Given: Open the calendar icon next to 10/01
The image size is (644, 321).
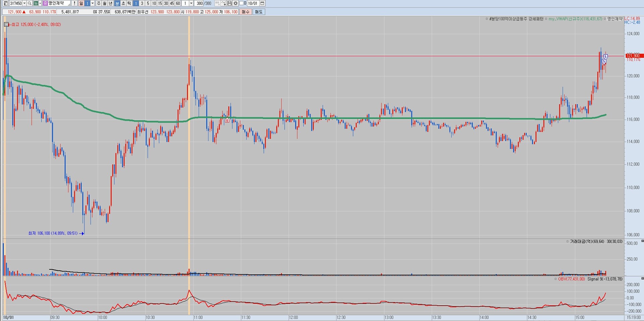Looking at the screenshot, I should 262,3.
